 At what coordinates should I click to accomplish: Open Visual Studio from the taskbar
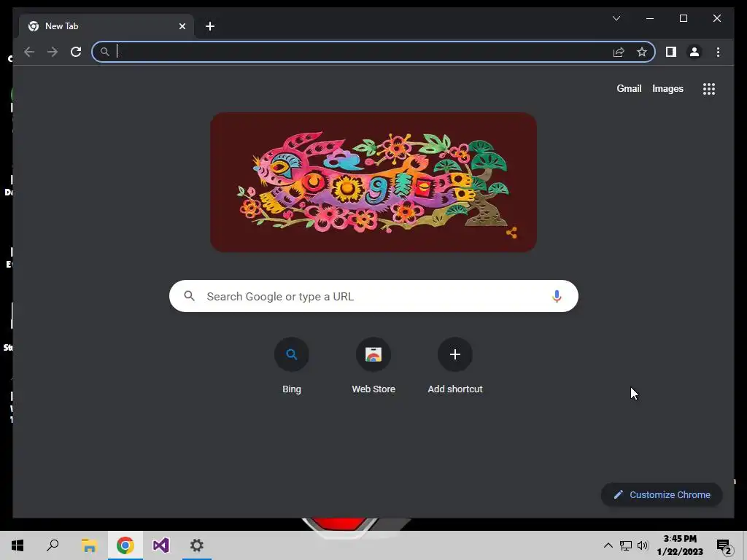pyautogui.click(x=161, y=545)
